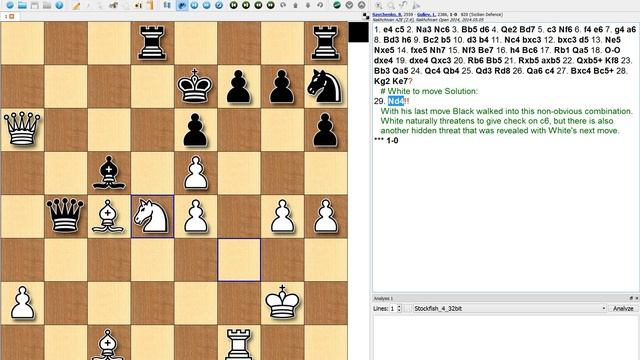Click the flip board icon in toolbar

click(167, 5)
